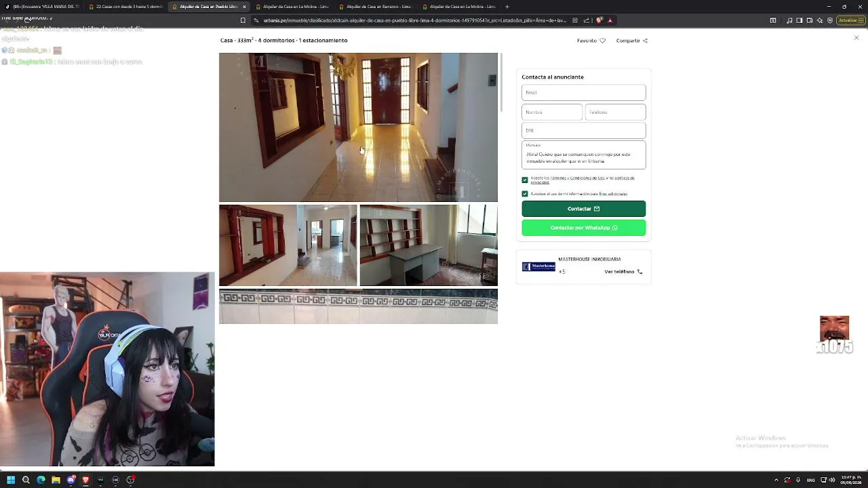Open File Explorer from the taskbar
Viewport: 868px width, 488px height.
(x=56, y=480)
